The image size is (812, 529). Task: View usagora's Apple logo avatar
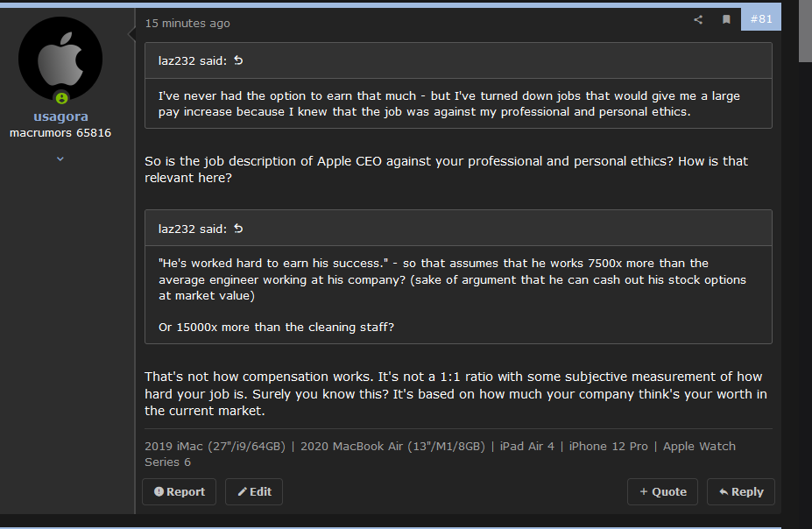[x=60, y=59]
